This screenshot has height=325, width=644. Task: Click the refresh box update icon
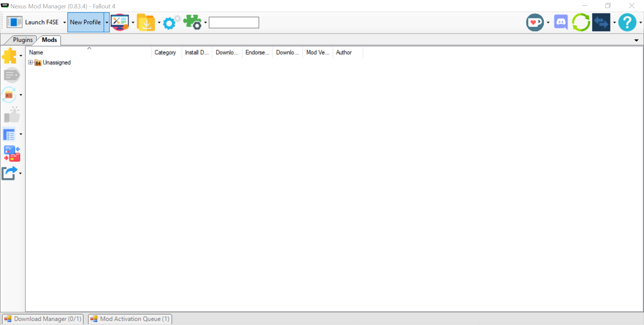(9, 95)
